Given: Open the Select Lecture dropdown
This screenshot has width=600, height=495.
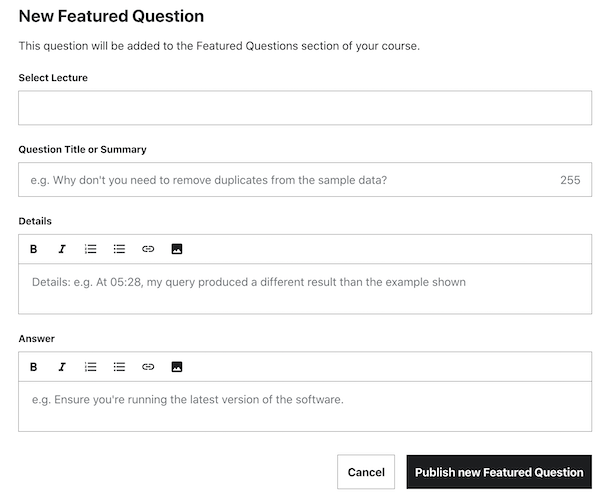Looking at the screenshot, I should pyautogui.click(x=305, y=108).
